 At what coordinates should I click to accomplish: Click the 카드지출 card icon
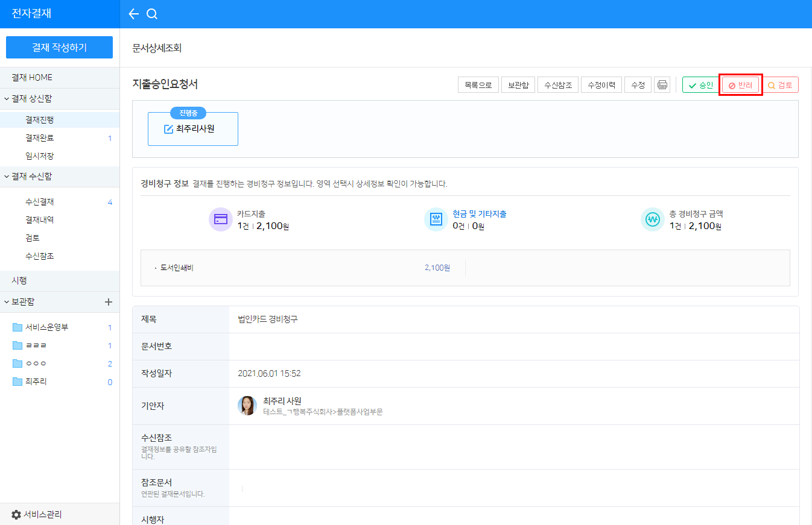pos(221,219)
